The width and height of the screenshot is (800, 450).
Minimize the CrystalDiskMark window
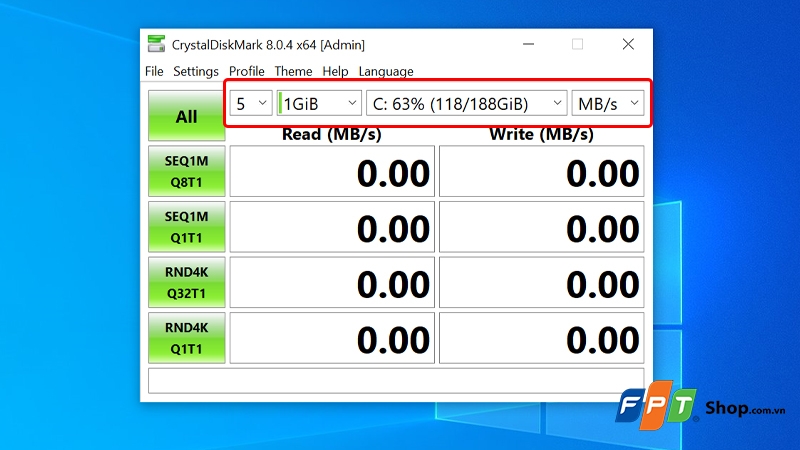[529, 44]
